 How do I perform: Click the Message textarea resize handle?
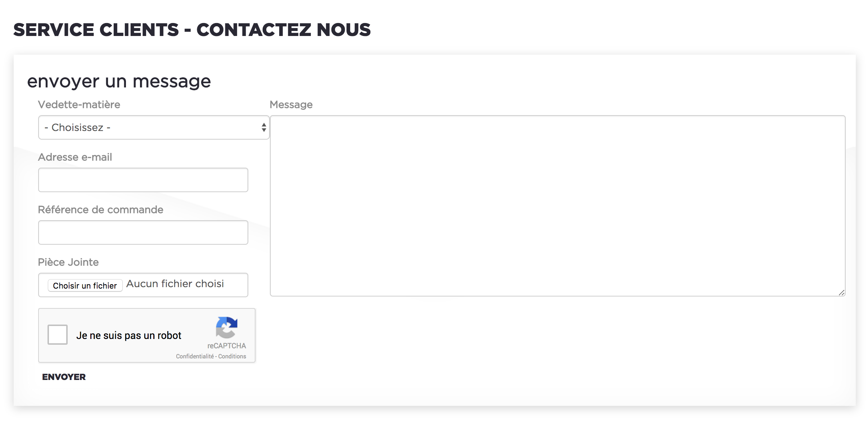coord(842,293)
